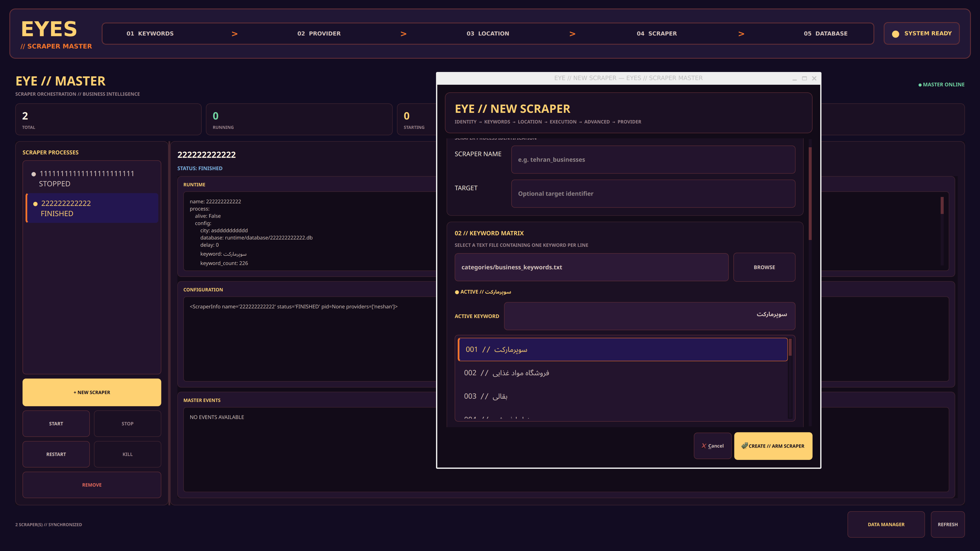Screen dimensions: 980x551
Task: Click the Total scrapers stat card
Action: point(108,119)
